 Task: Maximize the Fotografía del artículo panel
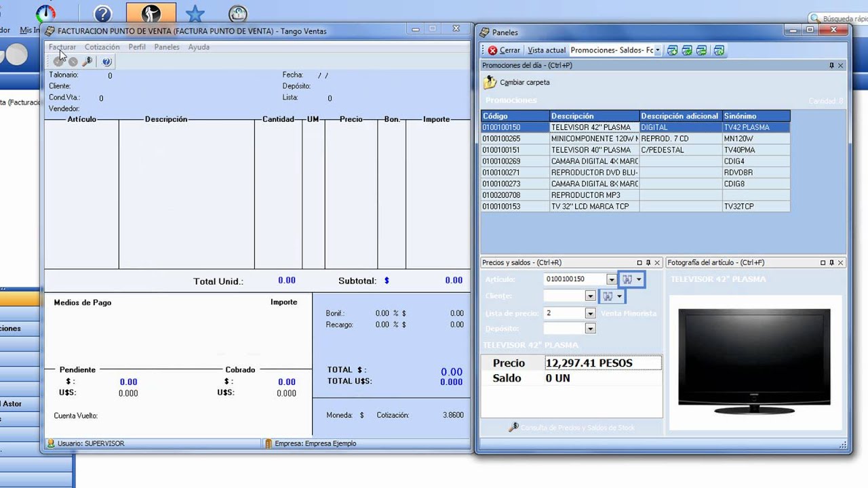point(823,262)
